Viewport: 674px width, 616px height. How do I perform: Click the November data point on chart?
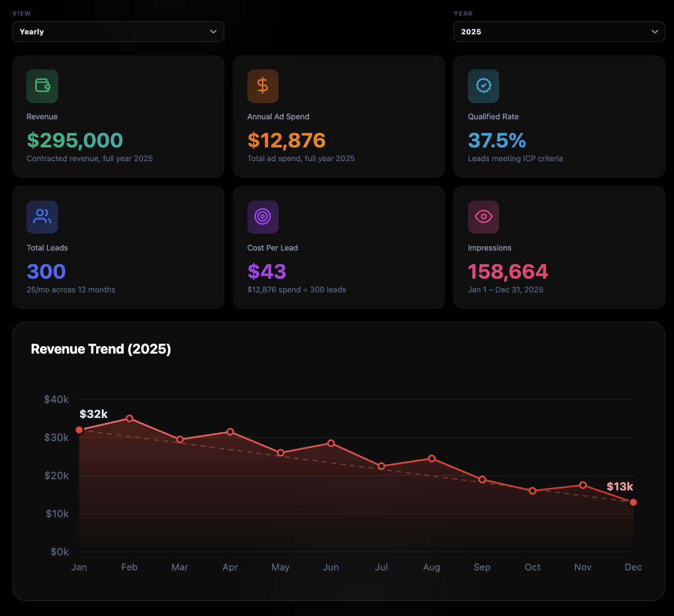click(583, 485)
